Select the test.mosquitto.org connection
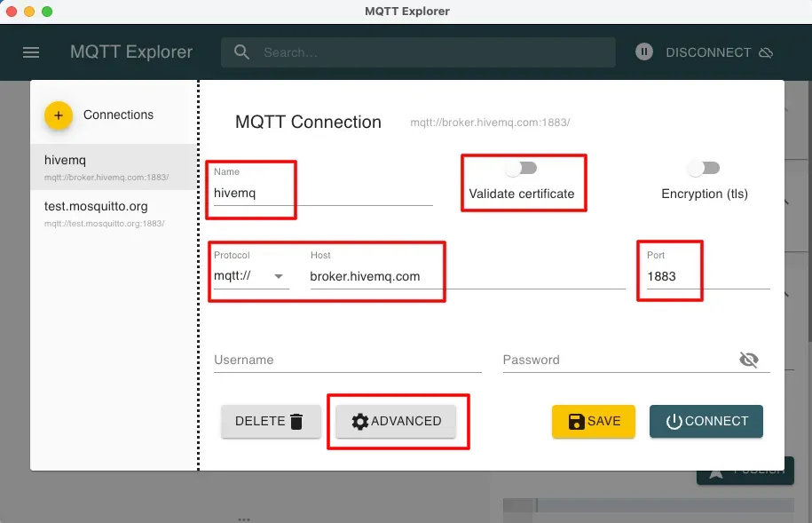This screenshot has width=812, height=523. pos(114,214)
